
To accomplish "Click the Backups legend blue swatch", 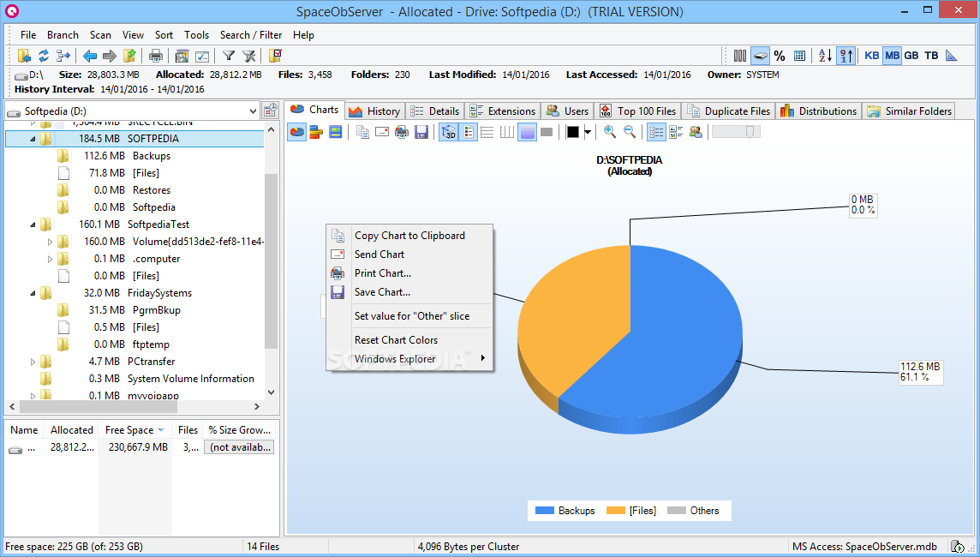I will click(x=544, y=511).
